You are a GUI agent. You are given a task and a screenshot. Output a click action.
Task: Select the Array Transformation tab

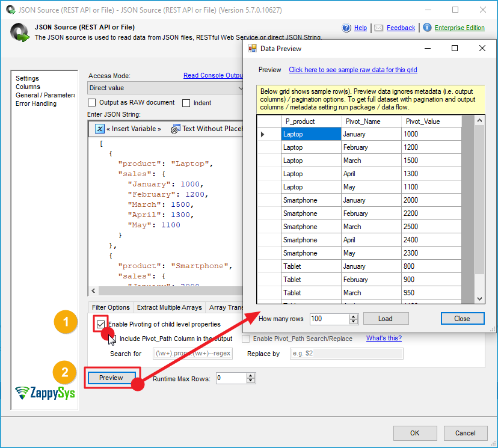pyautogui.click(x=224, y=307)
